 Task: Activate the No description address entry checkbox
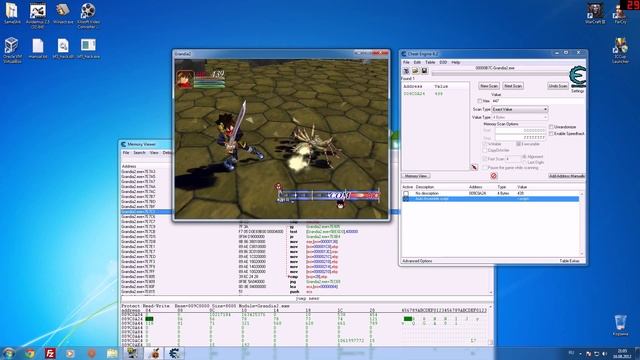(406, 193)
